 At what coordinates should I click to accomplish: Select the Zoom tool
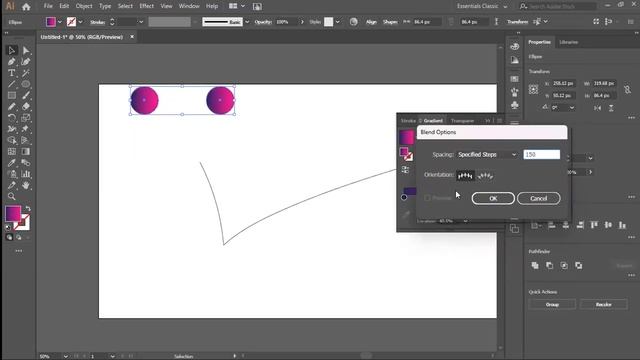pos(11,196)
